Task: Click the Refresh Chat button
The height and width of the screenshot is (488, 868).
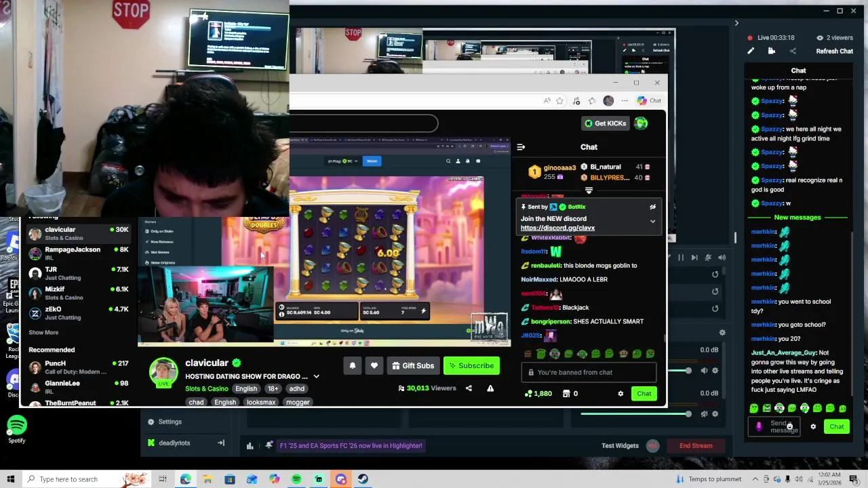Action: (834, 51)
